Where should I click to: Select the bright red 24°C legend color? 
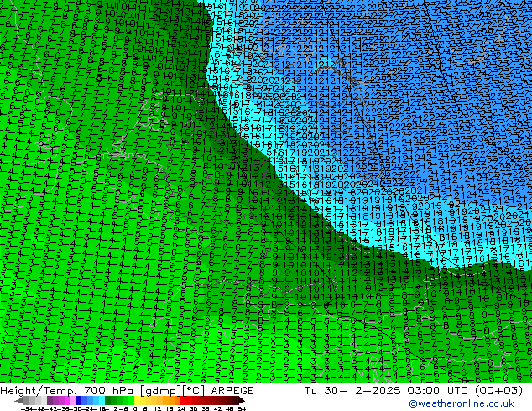click(183, 400)
